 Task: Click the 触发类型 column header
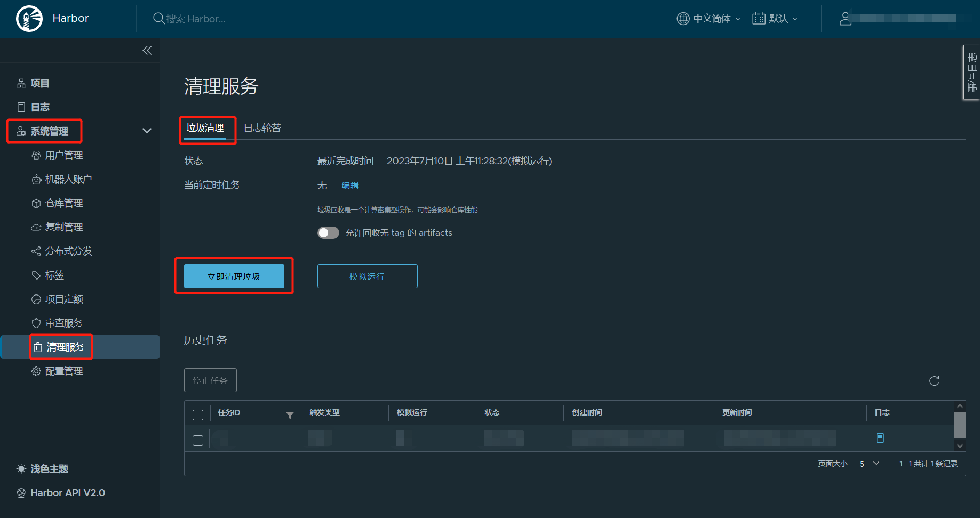(324, 412)
